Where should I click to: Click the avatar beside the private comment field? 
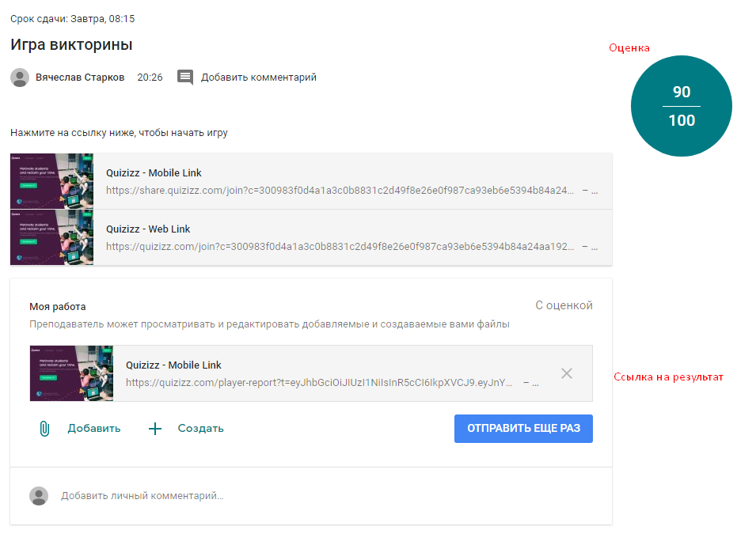tap(39, 496)
